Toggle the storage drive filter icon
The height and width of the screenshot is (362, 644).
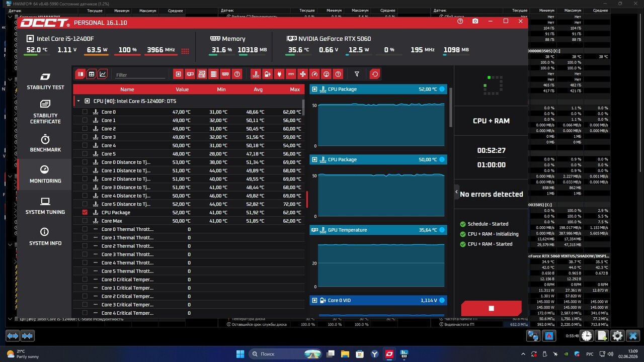(214, 74)
